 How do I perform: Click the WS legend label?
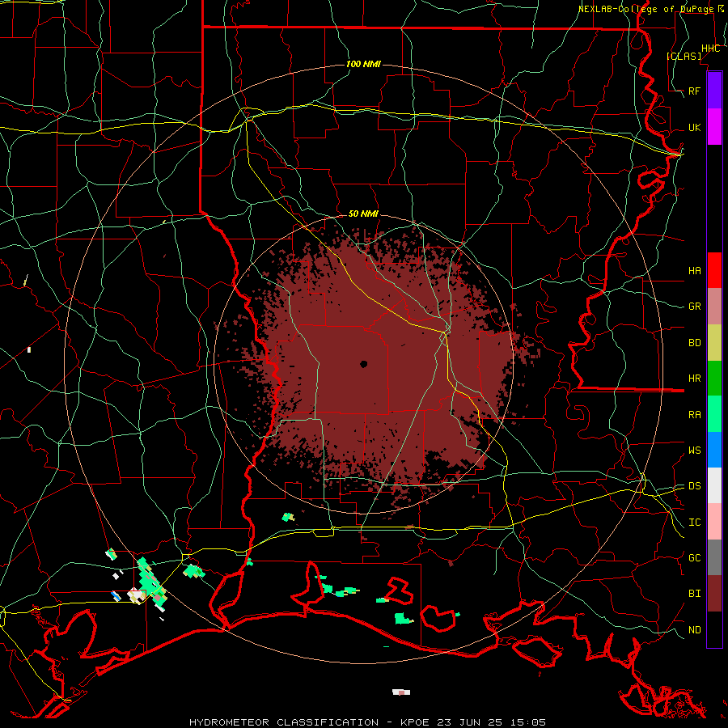(x=694, y=450)
